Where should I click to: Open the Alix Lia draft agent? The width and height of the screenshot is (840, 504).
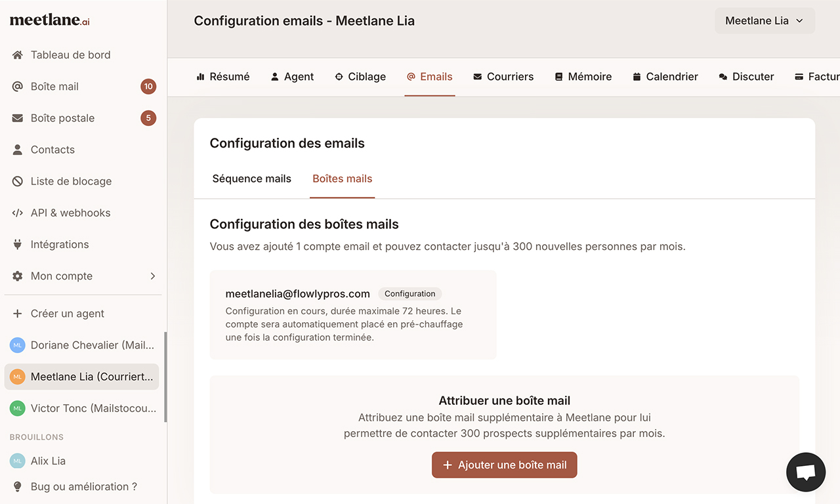(48, 461)
